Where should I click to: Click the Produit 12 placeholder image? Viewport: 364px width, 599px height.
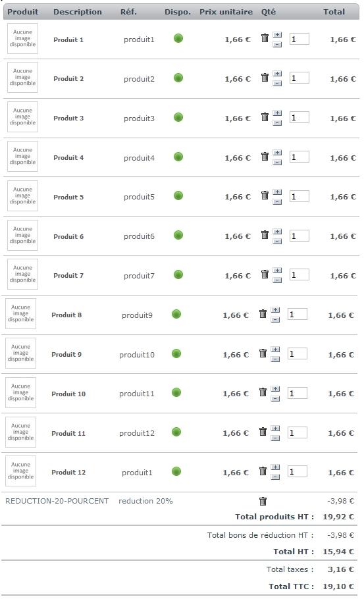click(x=20, y=471)
